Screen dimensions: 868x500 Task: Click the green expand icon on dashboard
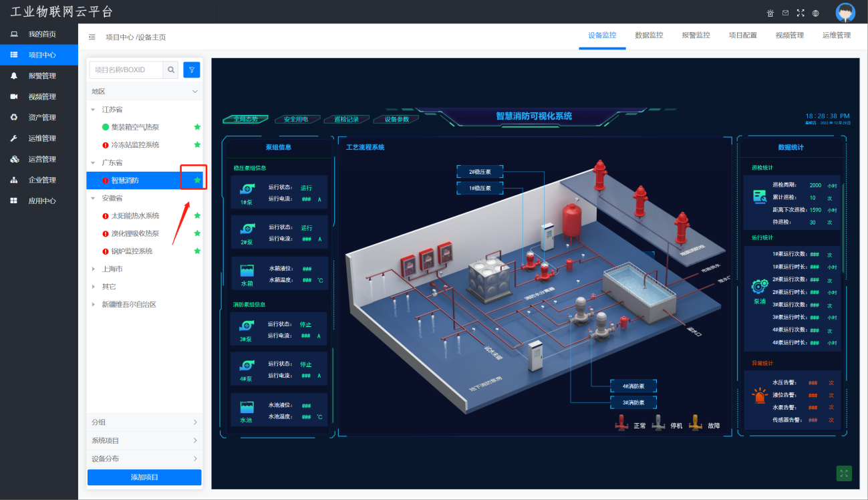pos(844,473)
